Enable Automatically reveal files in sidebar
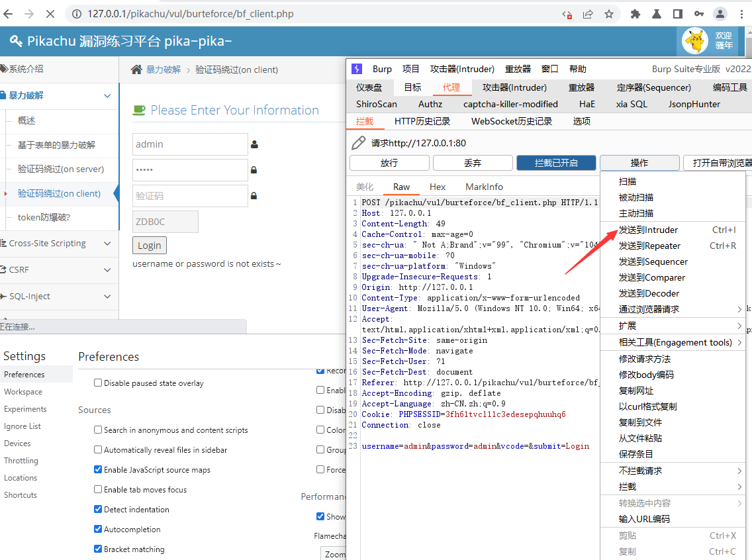Screen dimensions: 752x560 [98, 449]
